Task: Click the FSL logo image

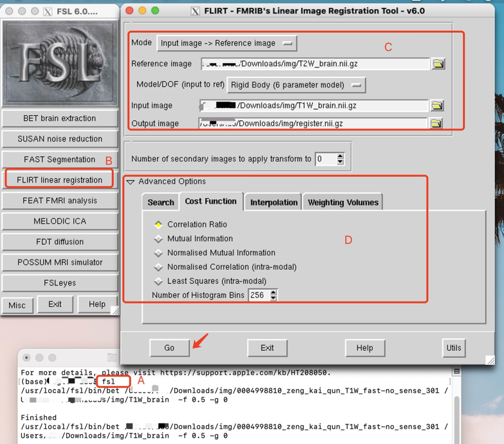Action: pyautogui.click(x=60, y=63)
